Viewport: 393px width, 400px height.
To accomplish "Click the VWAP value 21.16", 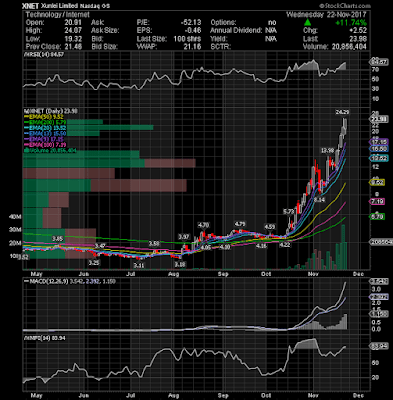I will [193, 46].
